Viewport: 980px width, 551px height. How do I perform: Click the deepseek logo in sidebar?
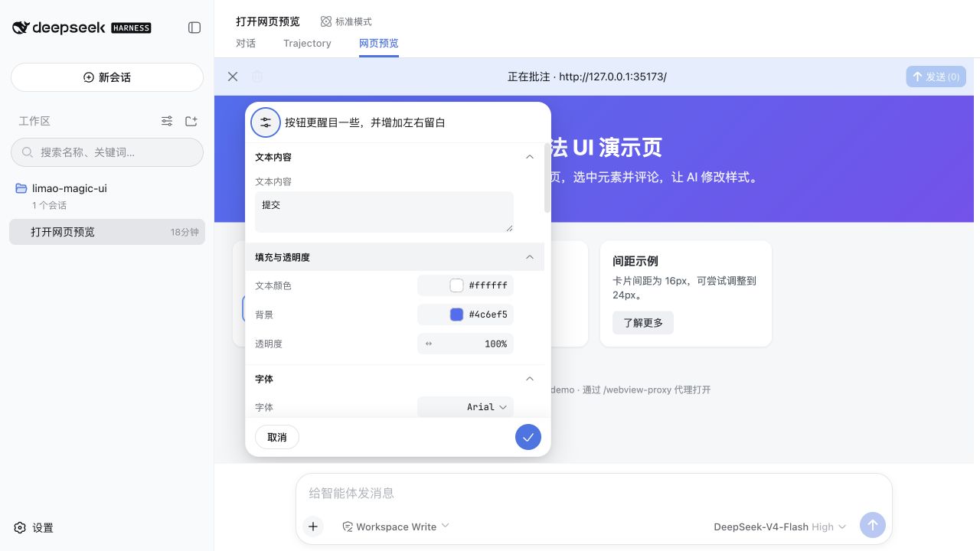point(81,28)
